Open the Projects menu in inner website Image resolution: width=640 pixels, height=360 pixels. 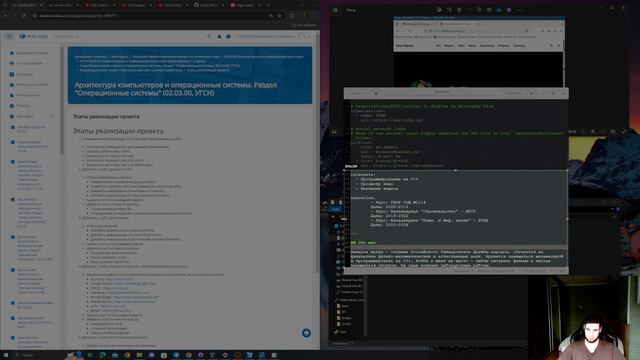point(503,46)
